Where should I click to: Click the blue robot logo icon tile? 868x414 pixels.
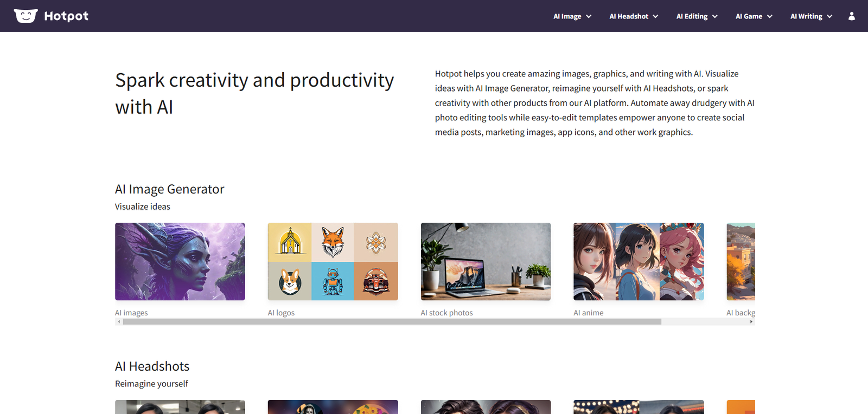pyautogui.click(x=333, y=282)
